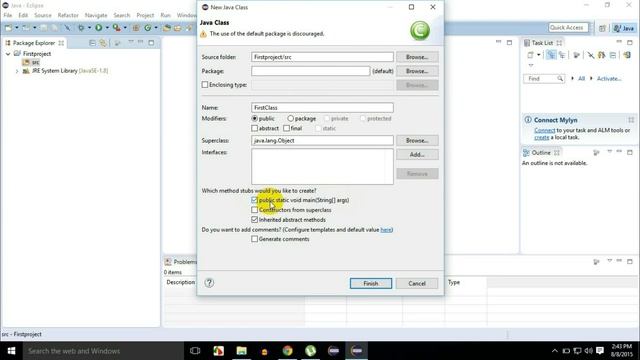Click the New file icon in Eclipse toolbar
The height and width of the screenshot is (360, 640).
click(x=8, y=28)
